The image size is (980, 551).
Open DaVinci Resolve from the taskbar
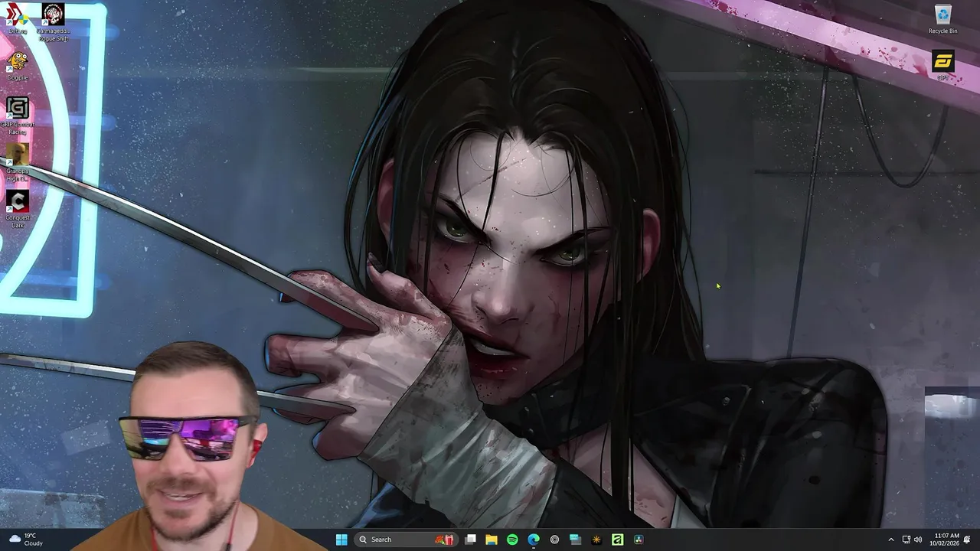click(639, 540)
